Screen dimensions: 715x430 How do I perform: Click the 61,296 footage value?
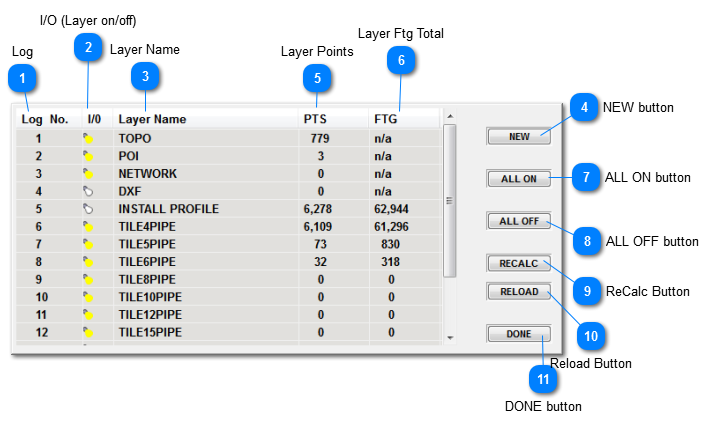click(391, 227)
